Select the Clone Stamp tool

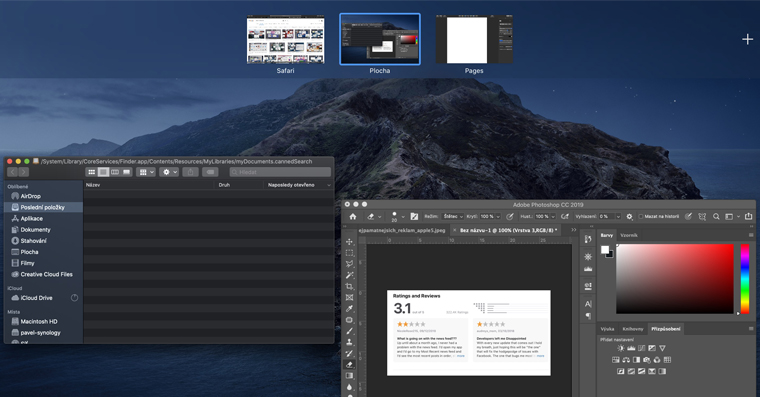349,342
